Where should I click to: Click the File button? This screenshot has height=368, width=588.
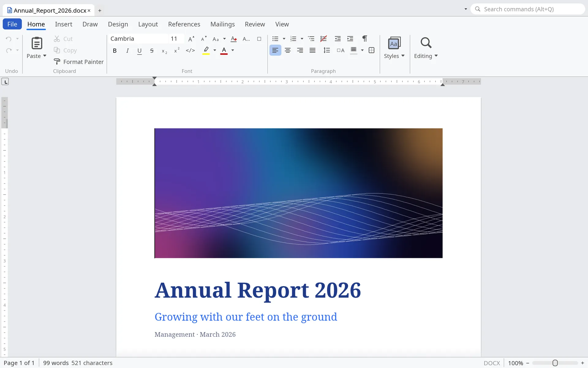tap(12, 24)
